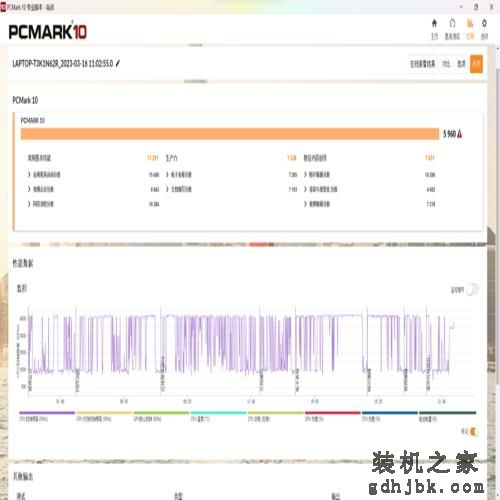Select the blue GPU load legend
Viewport: 500px width, 500px height.
[x=390, y=416]
